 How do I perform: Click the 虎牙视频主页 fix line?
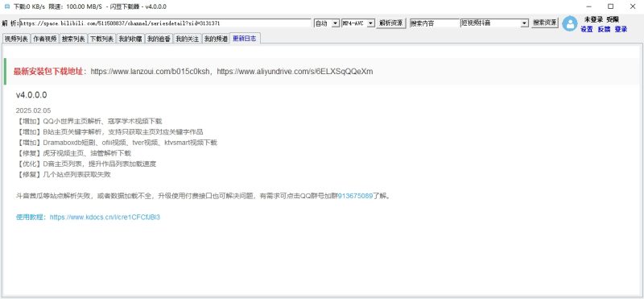[x=73, y=153]
